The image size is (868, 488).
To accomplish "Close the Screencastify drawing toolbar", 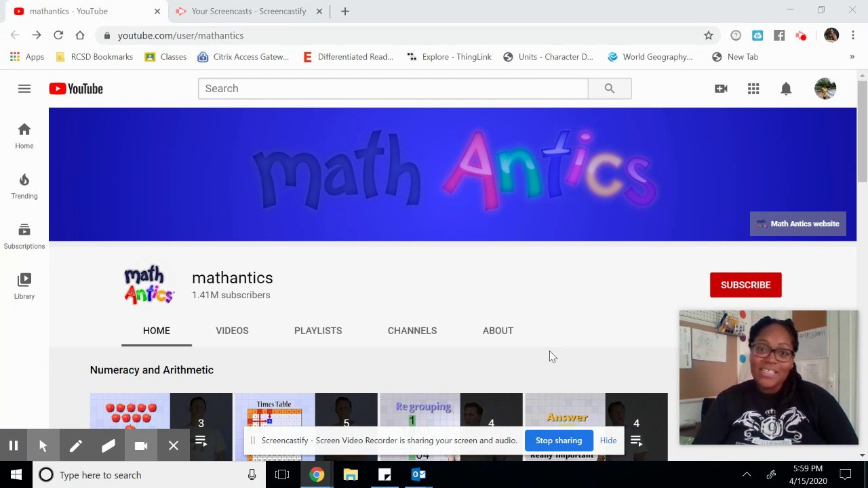I will pos(174,445).
